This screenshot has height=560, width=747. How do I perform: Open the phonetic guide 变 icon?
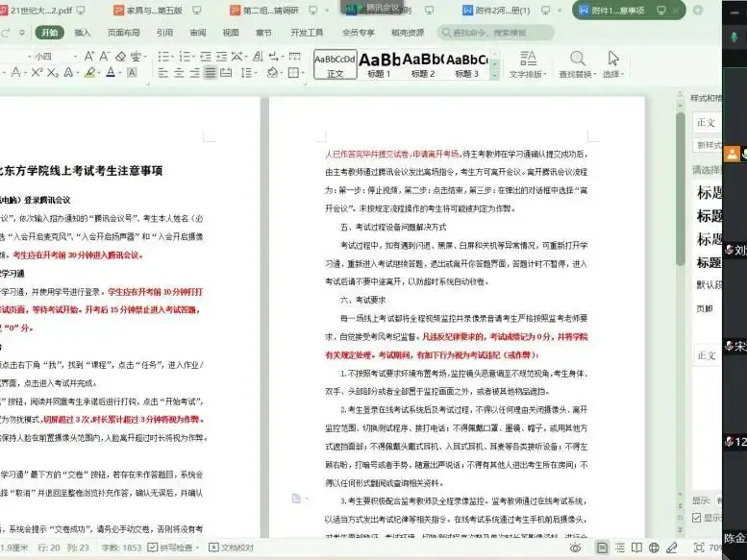pyautogui.click(x=136, y=57)
